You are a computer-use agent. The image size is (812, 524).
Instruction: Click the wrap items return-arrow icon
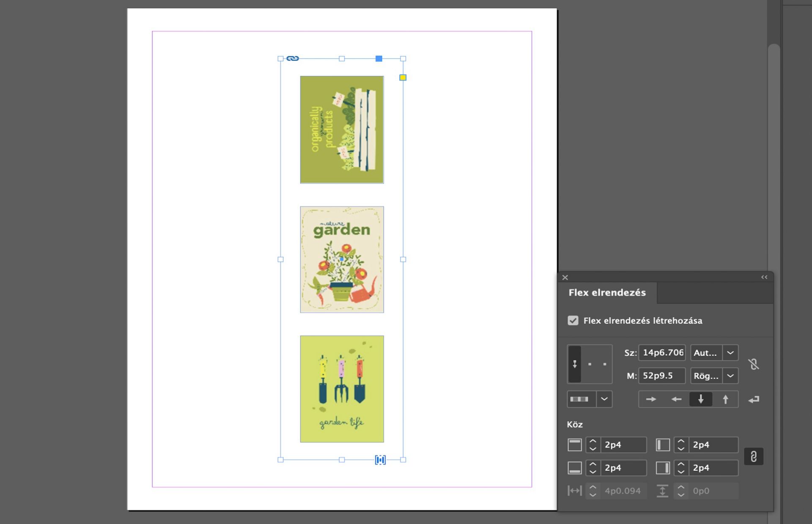coord(754,399)
